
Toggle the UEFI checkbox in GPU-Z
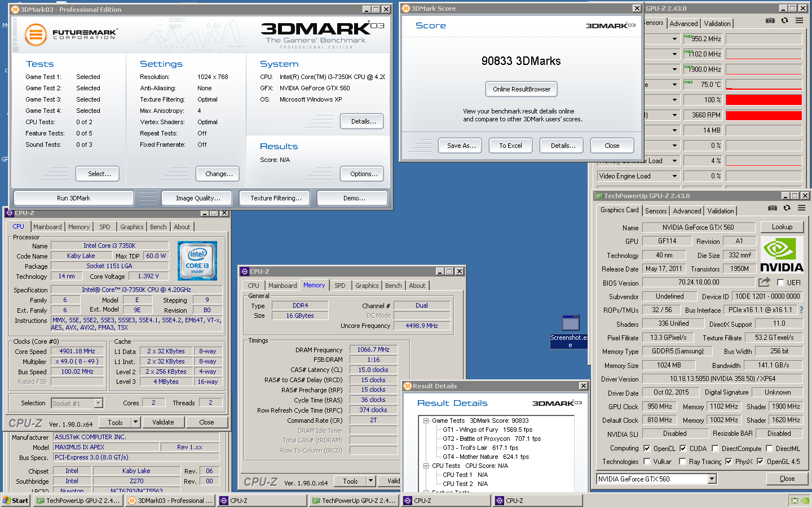pos(780,282)
